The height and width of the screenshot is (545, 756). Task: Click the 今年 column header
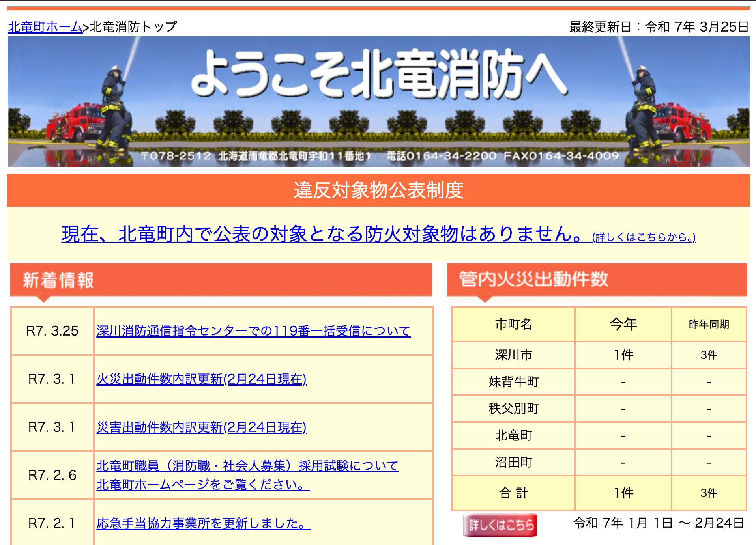623,324
